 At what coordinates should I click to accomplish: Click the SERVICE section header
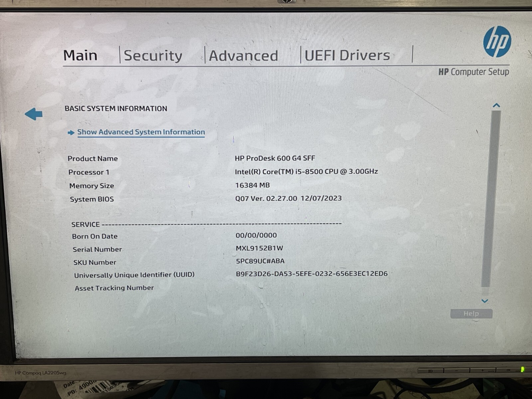pyautogui.click(x=85, y=224)
